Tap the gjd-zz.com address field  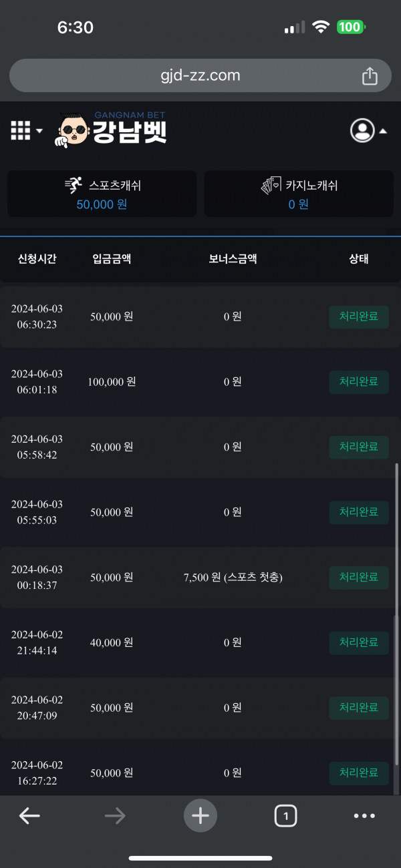tap(200, 75)
